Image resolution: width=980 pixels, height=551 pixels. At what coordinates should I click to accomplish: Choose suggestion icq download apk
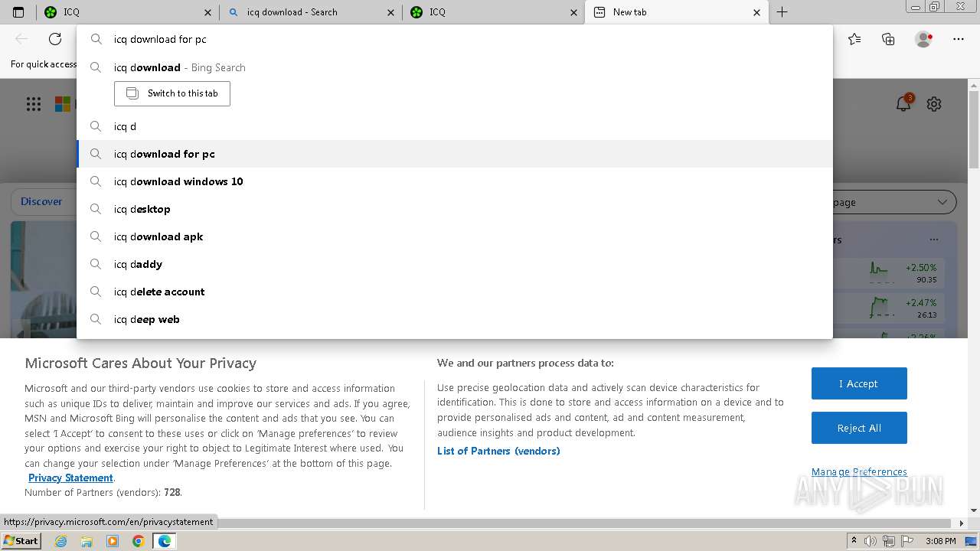455,236
